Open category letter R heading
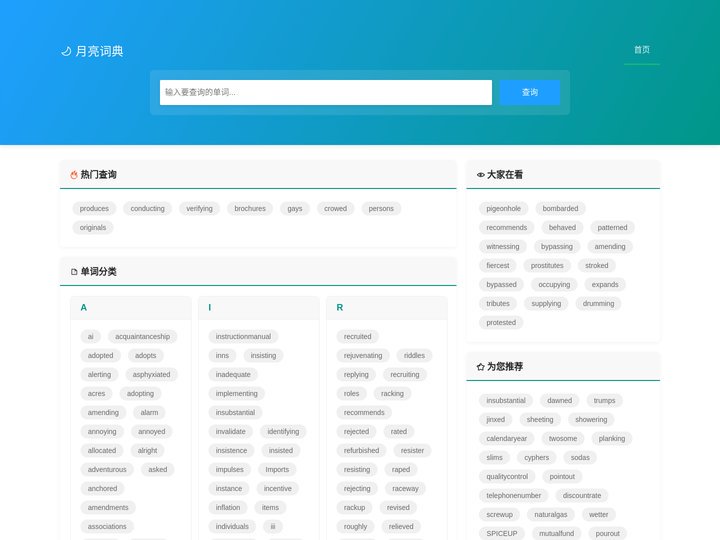This screenshot has height=540, width=720. tap(340, 308)
